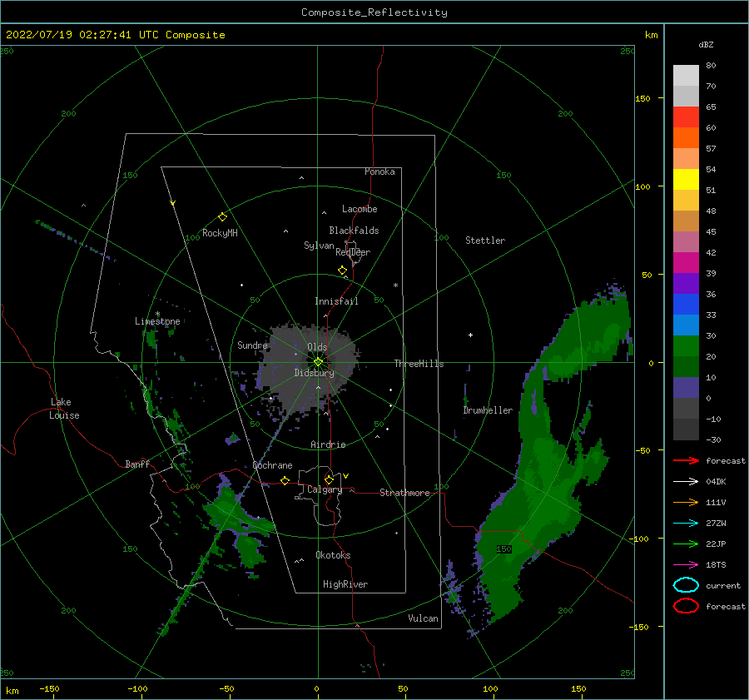Click the red forecast ellipse icon
Image resolution: width=749 pixels, height=700 pixels.
tap(686, 606)
